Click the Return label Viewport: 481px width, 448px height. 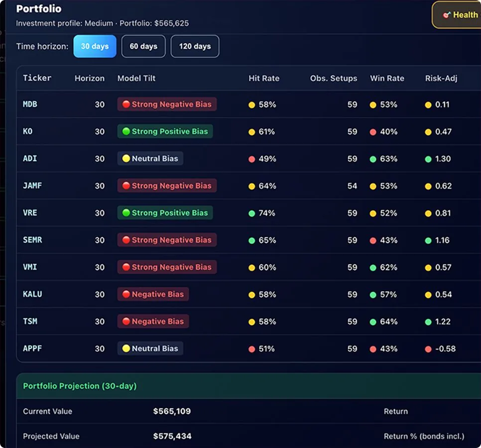pyautogui.click(x=396, y=412)
